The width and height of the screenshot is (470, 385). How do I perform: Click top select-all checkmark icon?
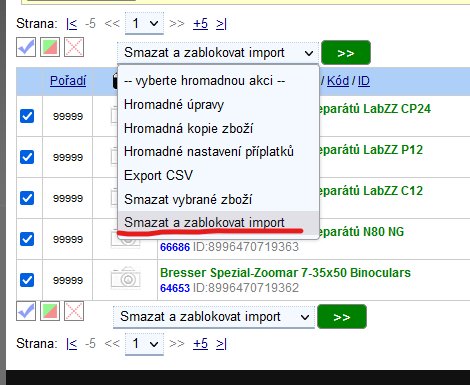(26, 47)
